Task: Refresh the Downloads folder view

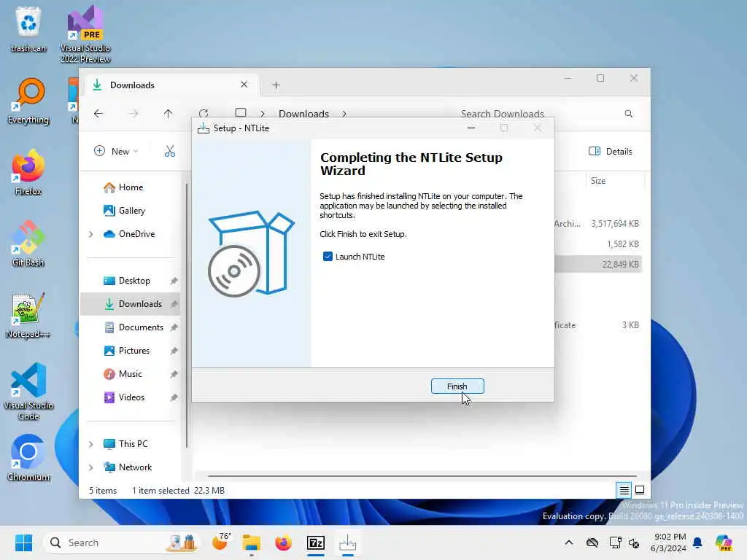Action: (x=204, y=113)
